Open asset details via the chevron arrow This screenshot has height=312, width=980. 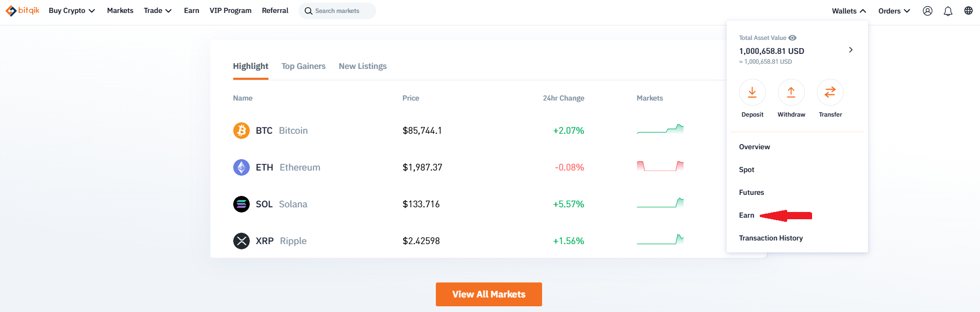[x=850, y=50]
